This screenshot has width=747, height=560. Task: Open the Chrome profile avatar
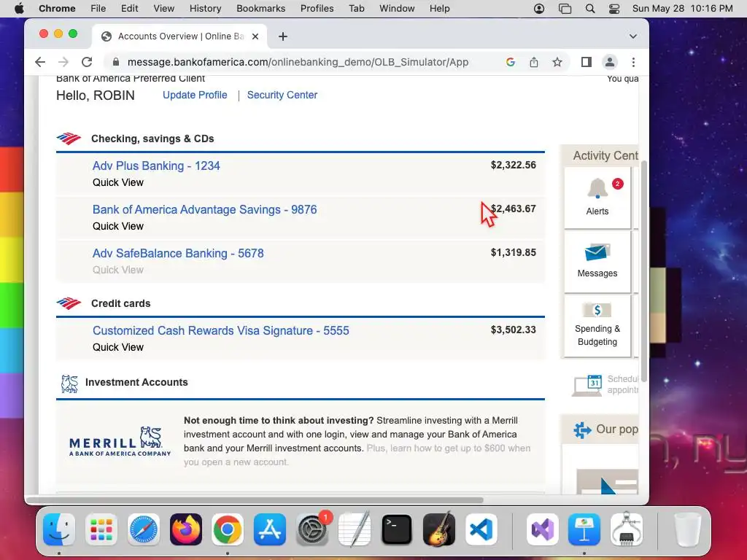(x=610, y=62)
